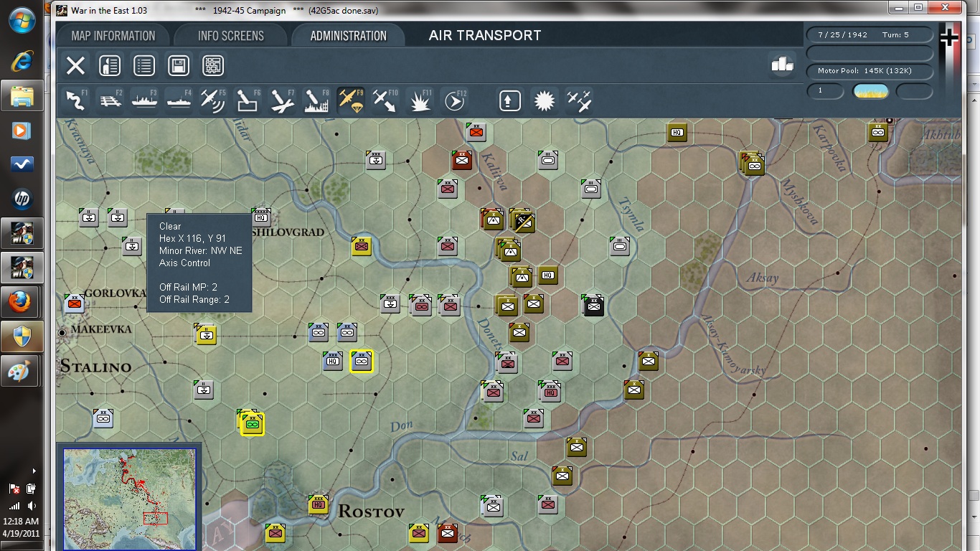Viewport: 980px width, 551px height.
Task: Click the weather indicator with the wheat field
Action: tap(870, 91)
